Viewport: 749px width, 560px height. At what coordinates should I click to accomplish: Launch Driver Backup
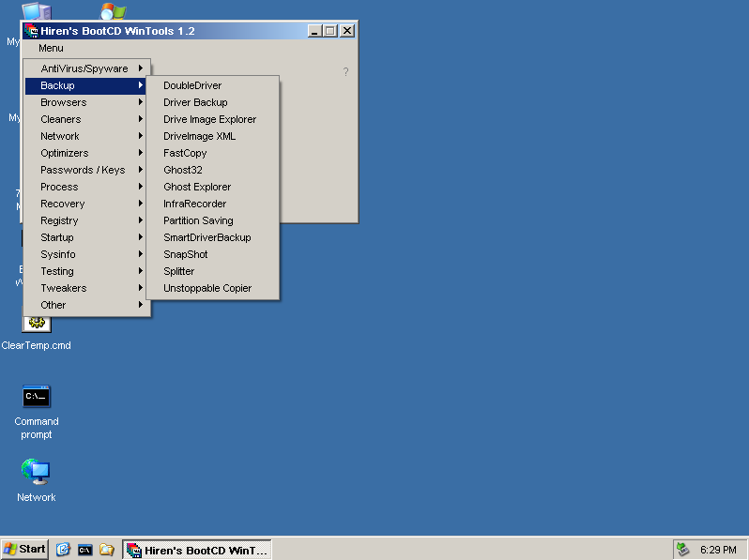point(213,102)
